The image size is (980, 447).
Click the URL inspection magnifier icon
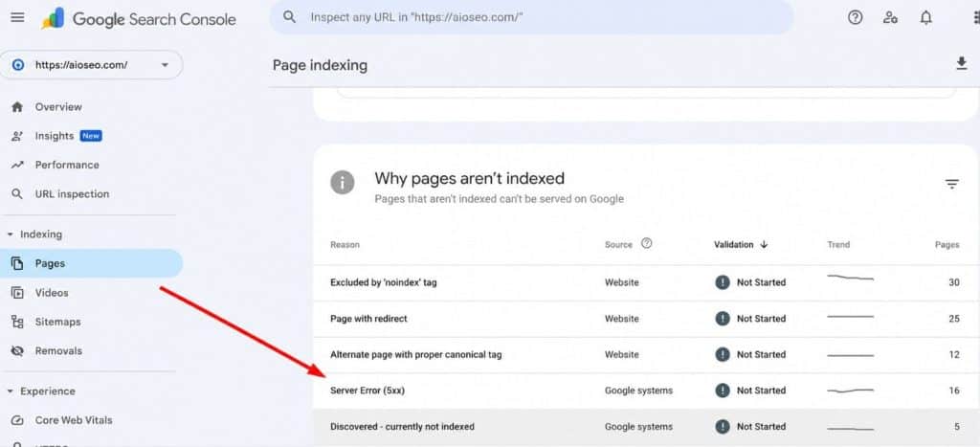coord(17,193)
